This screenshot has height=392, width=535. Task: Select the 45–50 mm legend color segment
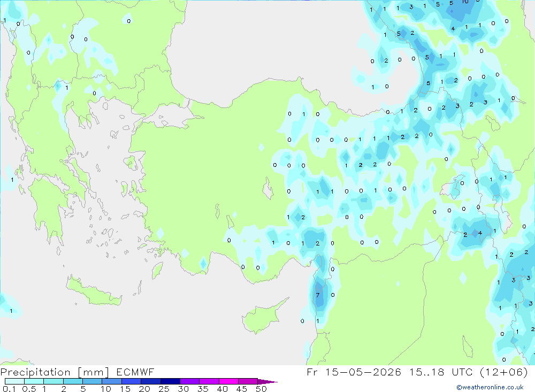[248, 381]
